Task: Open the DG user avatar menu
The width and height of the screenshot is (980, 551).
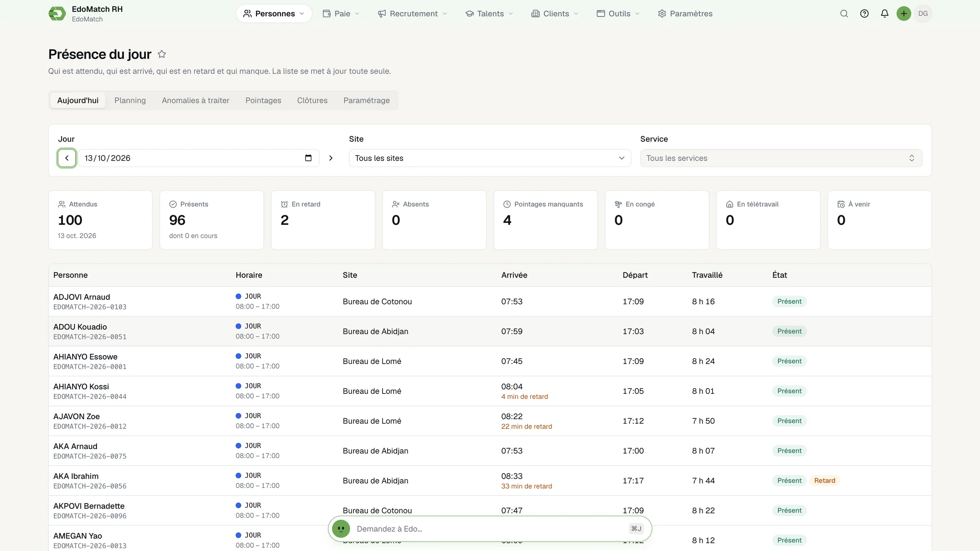Action: 923,13
